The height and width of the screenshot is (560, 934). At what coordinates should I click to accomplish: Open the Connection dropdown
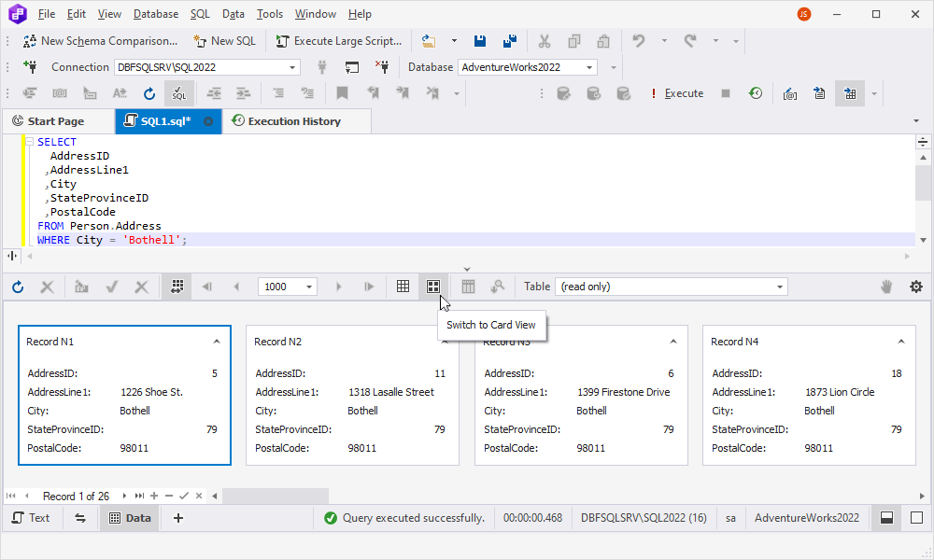pos(292,67)
